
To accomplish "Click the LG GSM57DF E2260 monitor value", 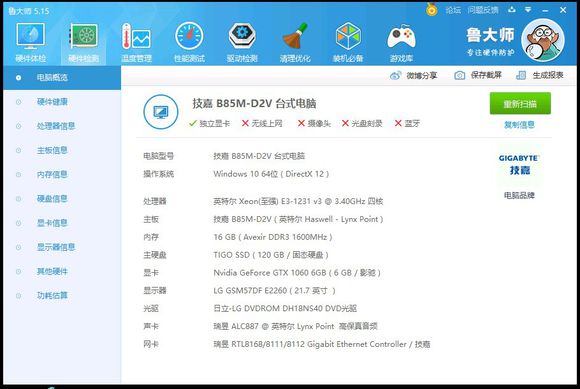I will point(274,291).
